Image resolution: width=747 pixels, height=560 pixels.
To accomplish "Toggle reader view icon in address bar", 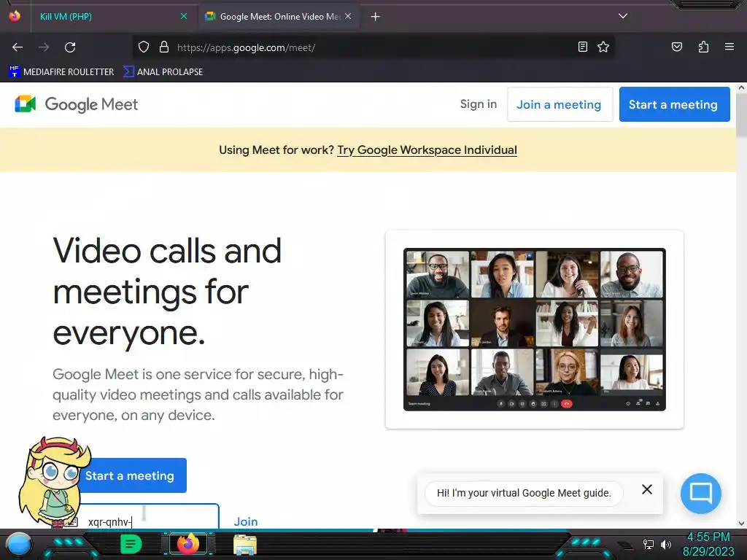I will coord(582,47).
